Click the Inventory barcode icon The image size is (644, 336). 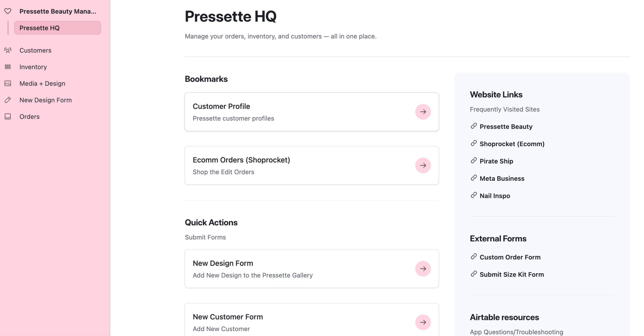[8, 67]
